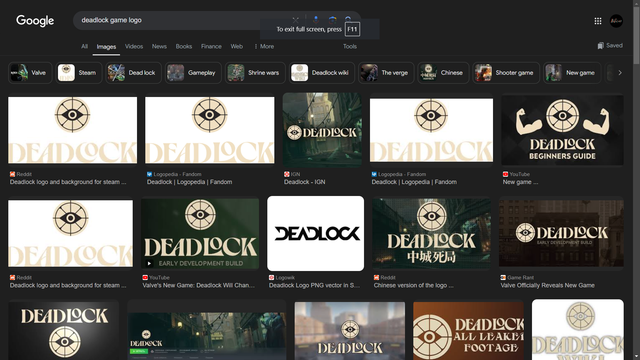Select the Deadlock wiki filter chip
Viewport: 640px width, 360px height.
click(x=322, y=73)
